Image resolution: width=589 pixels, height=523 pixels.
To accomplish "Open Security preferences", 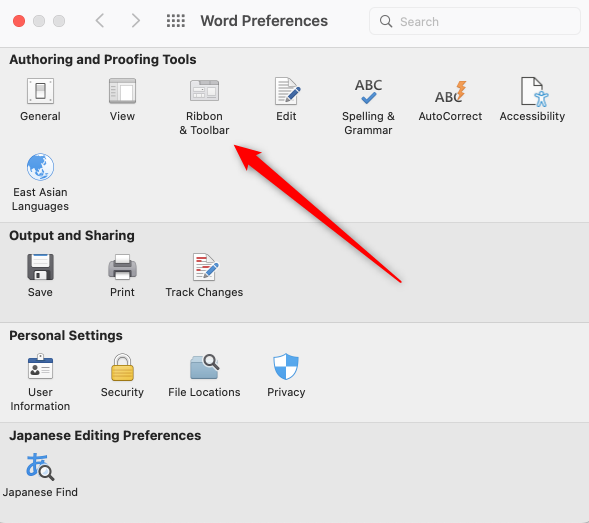I will tap(122, 376).
